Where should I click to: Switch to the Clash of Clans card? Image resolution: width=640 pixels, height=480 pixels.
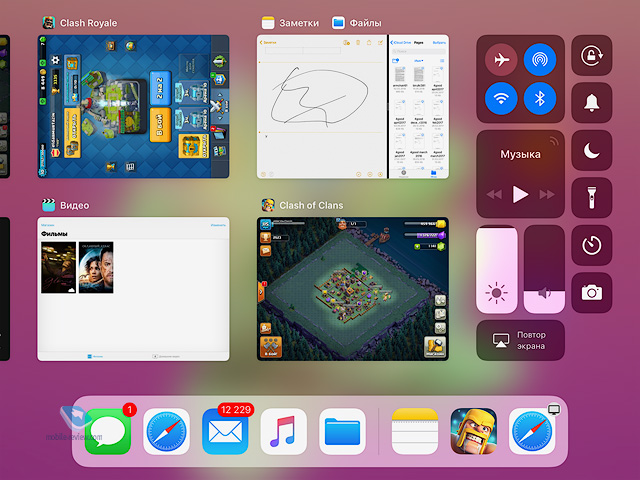[353, 289]
